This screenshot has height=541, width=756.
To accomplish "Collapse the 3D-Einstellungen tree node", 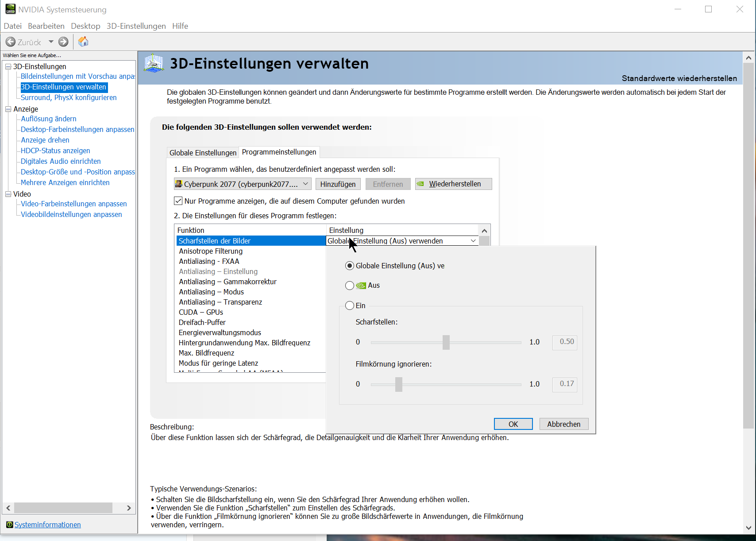I will click(x=8, y=66).
